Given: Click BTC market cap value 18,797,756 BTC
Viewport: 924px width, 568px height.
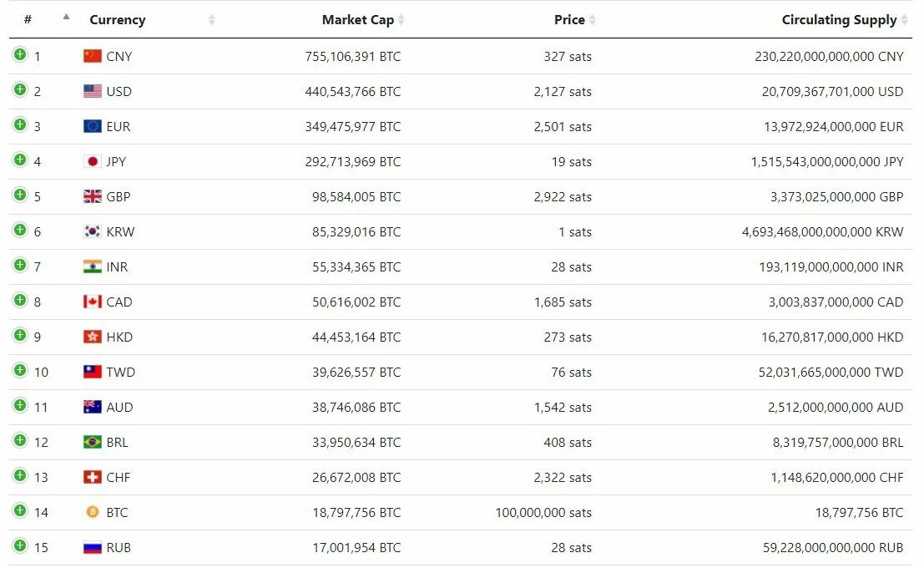Looking at the screenshot, I should (356, 512).
